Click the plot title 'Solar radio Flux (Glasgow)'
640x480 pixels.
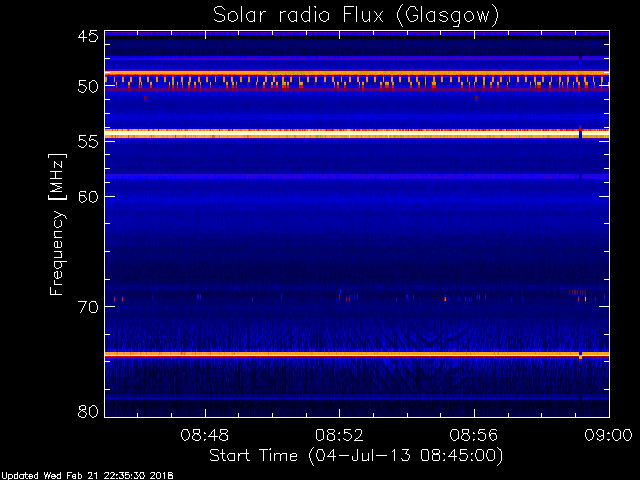pos(355,15)
